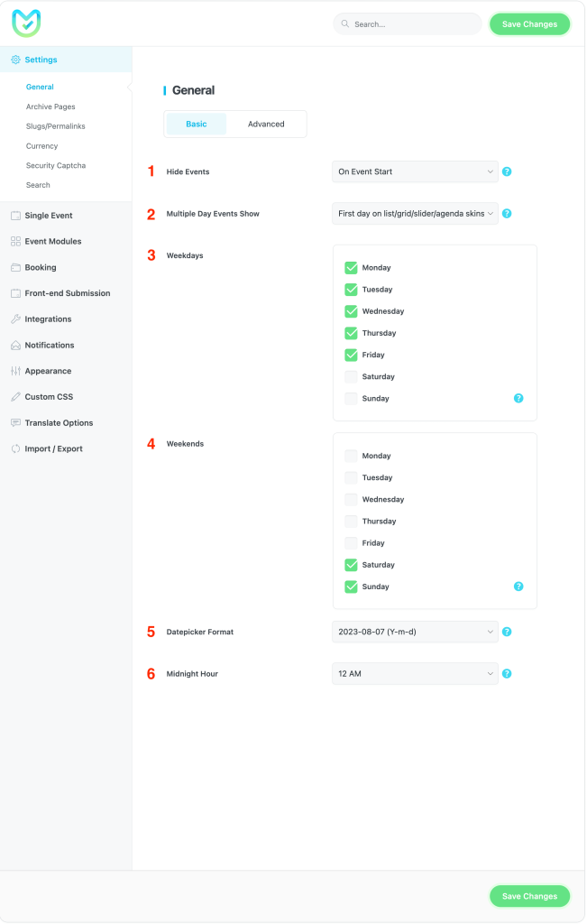The height and width of the screenshot is (924, 587).
Task: Open the Single Event sidebar section icon
Action: pyautogui.click(x=16, y=215)
